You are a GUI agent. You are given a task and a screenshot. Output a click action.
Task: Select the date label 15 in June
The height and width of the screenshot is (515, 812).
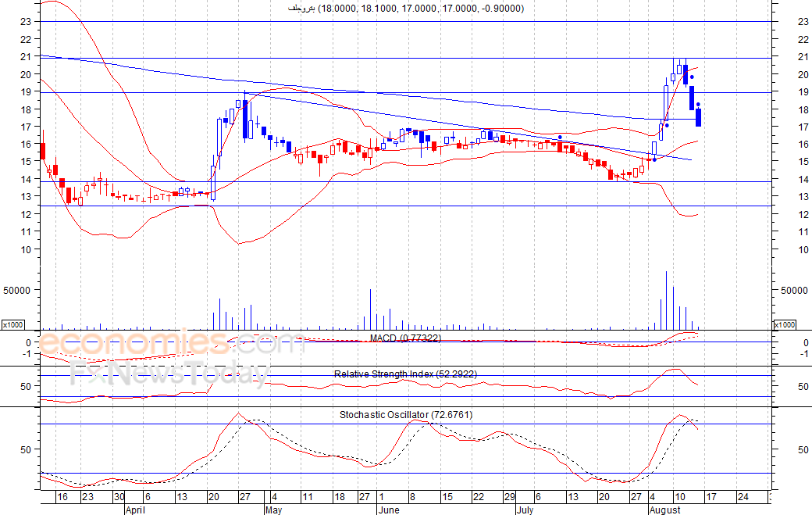(x=447, y=497)
